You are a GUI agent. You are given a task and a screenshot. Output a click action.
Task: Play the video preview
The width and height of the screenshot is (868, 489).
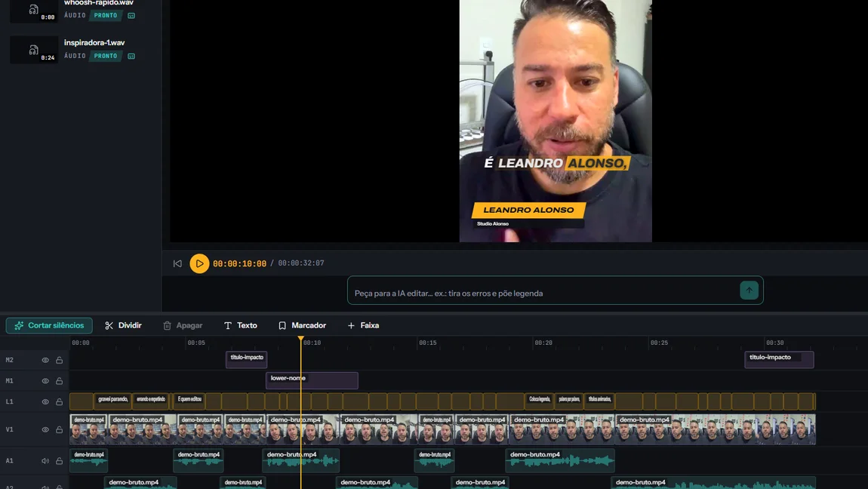(199, 263)
